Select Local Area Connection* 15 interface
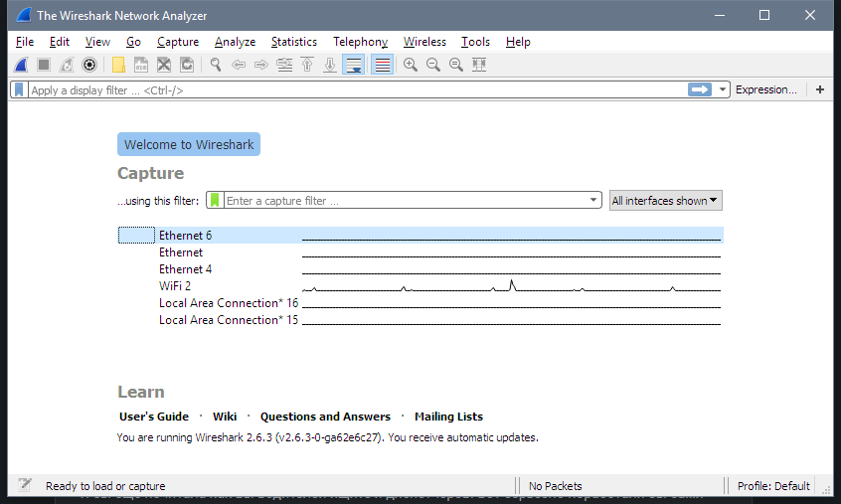Screen dimensions: 841x504 420,319
